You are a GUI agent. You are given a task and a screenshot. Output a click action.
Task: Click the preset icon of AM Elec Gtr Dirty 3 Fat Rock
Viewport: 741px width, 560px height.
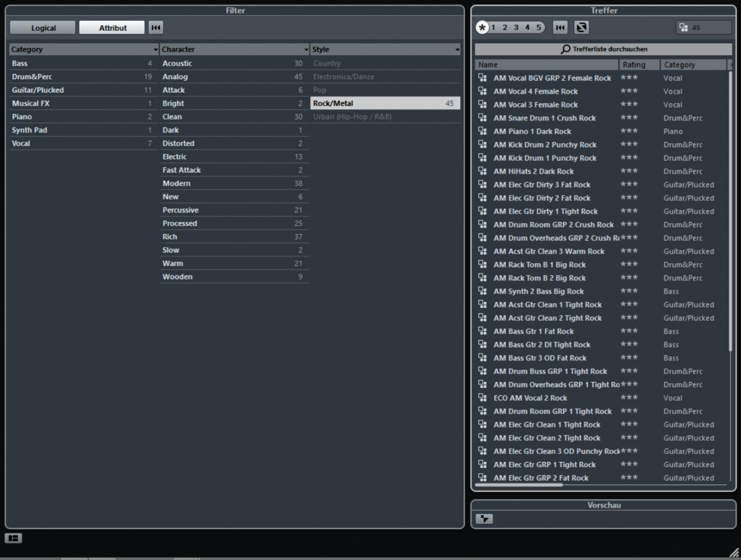483,184
